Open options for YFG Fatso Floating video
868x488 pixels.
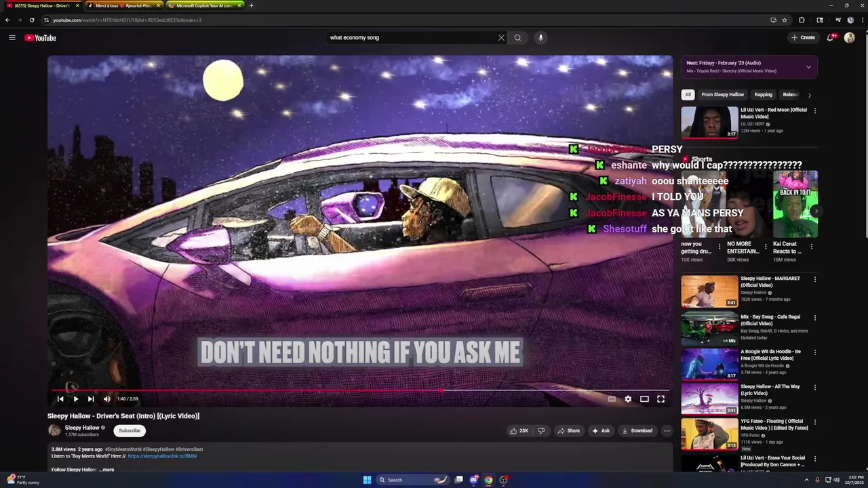814,422
